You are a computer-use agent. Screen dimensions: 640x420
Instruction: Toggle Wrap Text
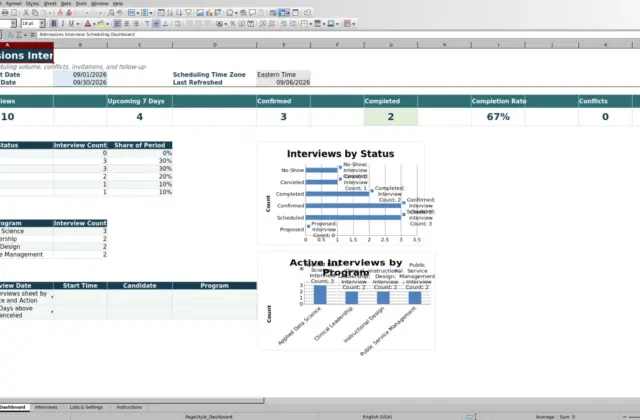(177, 24)
